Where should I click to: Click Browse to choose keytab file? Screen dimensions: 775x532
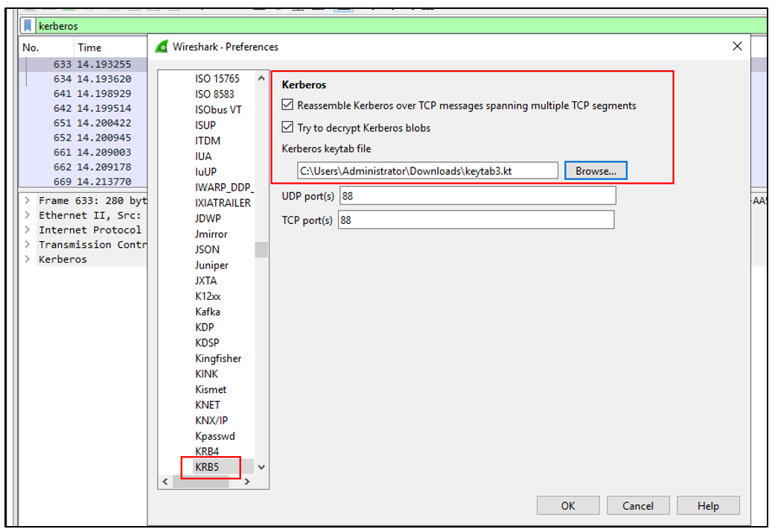coord(596,170)
